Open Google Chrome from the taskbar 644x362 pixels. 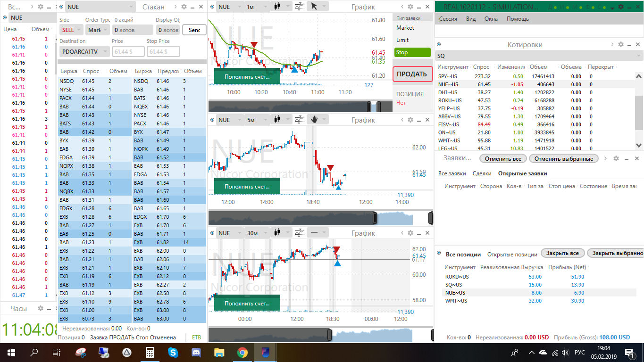coord(243,352)
